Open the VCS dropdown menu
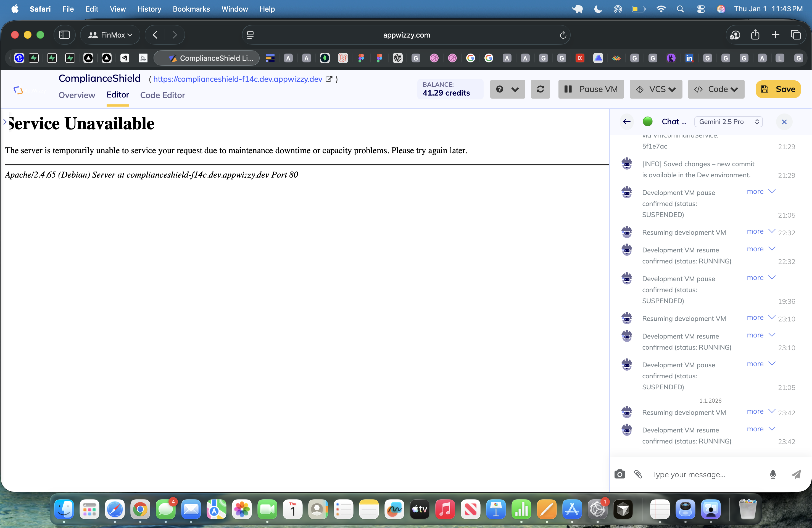The height and width of the screenshot is (528, 812). pos(655,89)
